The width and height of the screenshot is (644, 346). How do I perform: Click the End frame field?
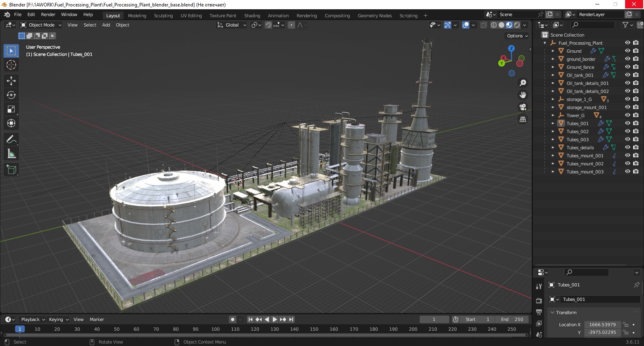[x=512, y=319]
